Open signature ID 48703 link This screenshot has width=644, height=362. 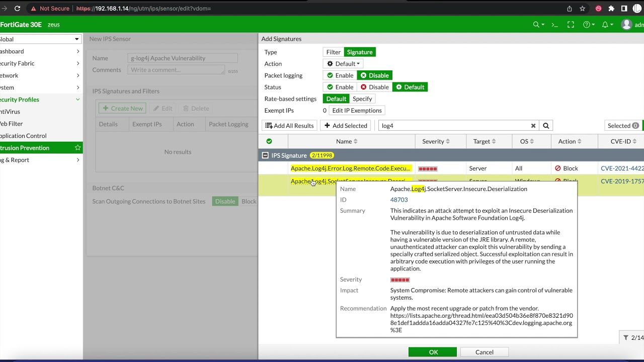point(399,200)
